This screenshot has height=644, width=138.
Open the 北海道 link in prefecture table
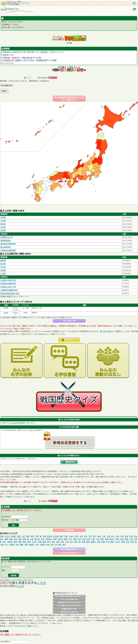[x=3, y=221]
